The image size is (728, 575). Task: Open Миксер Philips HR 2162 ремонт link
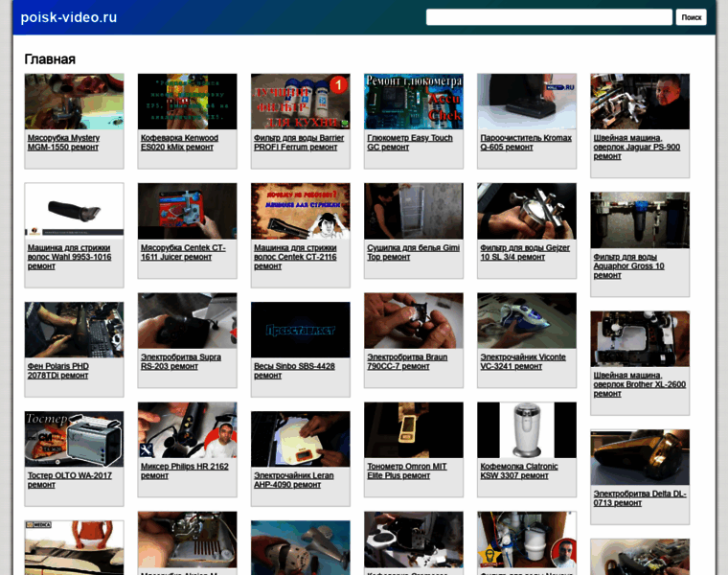[184, 471]
